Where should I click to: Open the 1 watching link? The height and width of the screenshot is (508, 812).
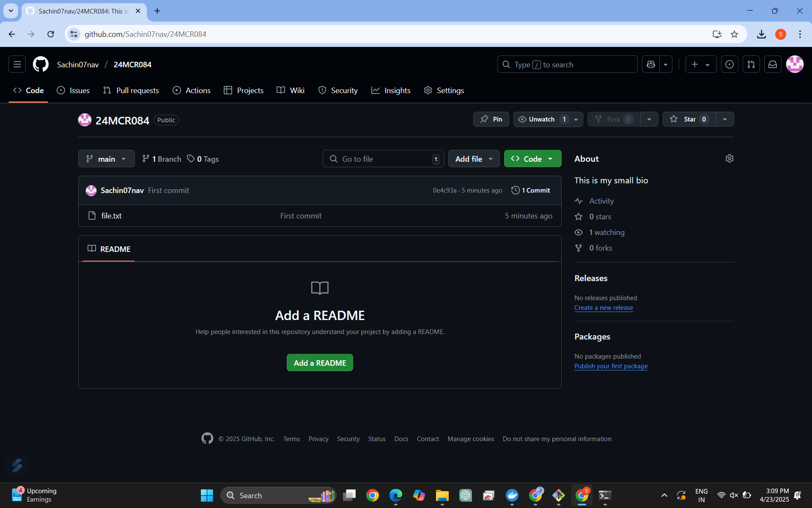tap(600, 232)
